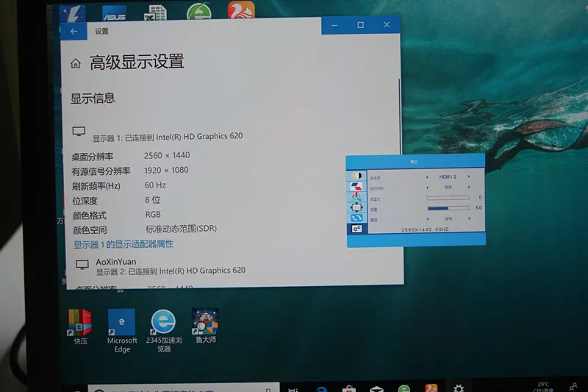Select the reset arrows OSD menu icon
This screenshot has width=588, height=392.
356,218
